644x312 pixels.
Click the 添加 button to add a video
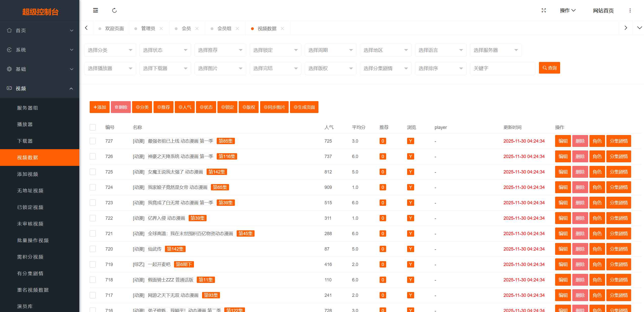coord(99,107)
